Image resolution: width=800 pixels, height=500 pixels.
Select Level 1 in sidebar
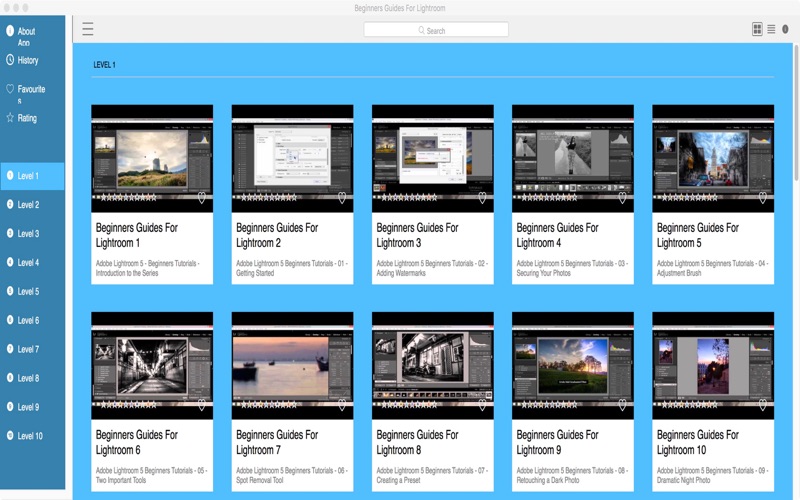coord(32,176)
